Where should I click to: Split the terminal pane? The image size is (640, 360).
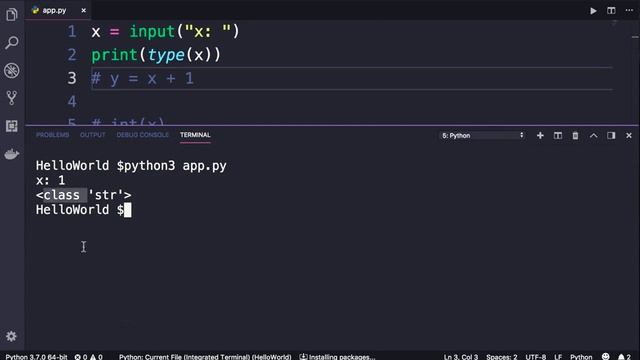click(558, 136)
